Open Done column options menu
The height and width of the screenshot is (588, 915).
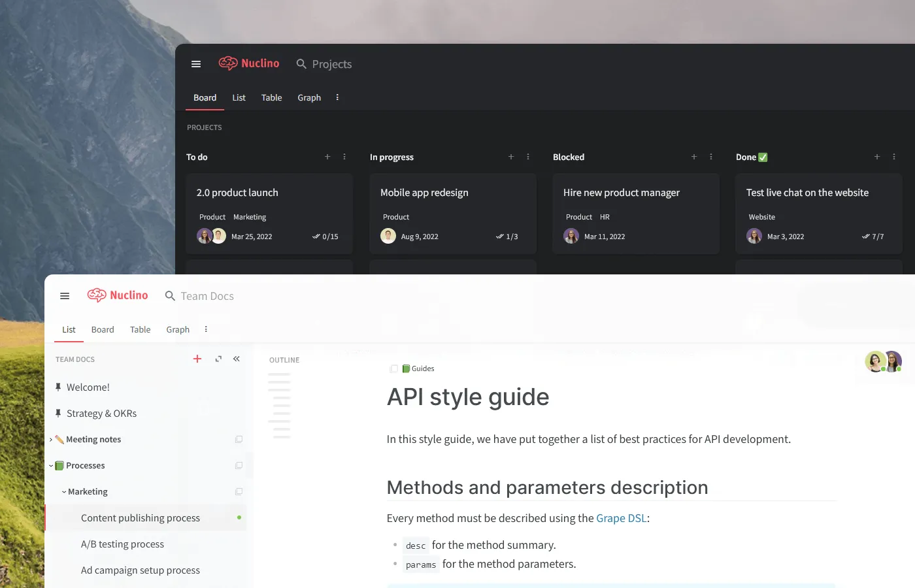tap(894, 157)
